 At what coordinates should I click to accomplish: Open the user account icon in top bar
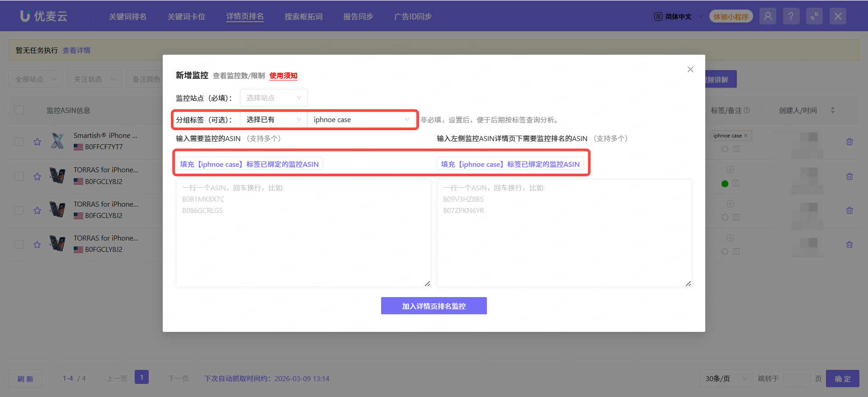(x=768, y=16)
